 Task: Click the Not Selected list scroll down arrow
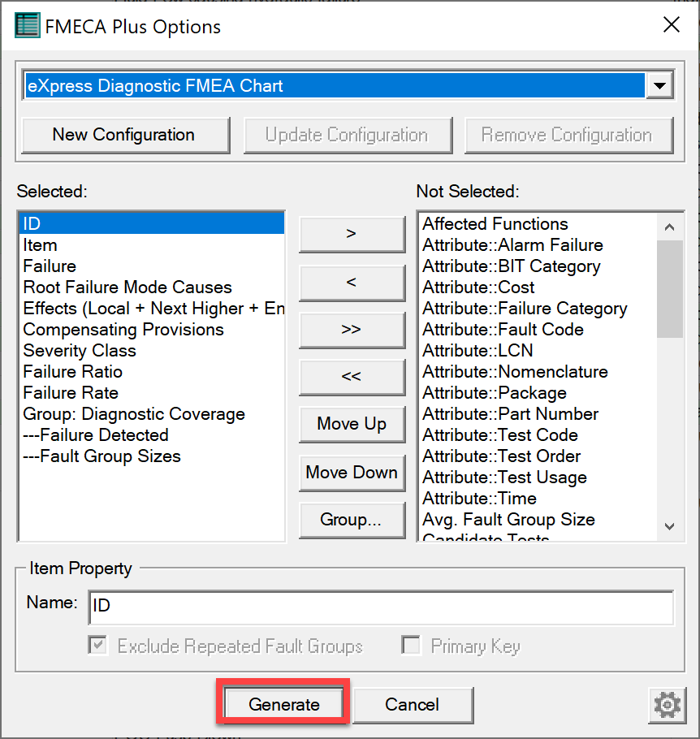click(x=669, y=526)
